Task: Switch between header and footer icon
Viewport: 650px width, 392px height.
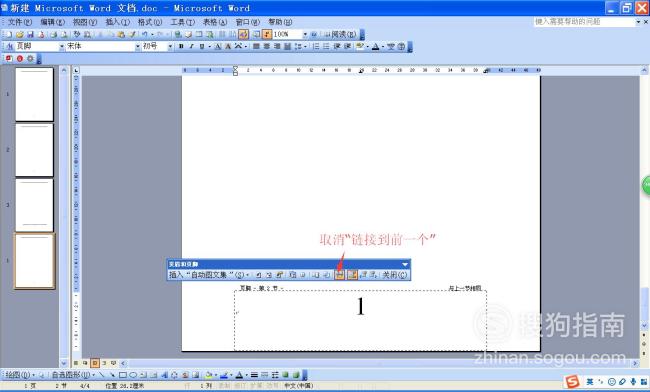Action: 352,275
